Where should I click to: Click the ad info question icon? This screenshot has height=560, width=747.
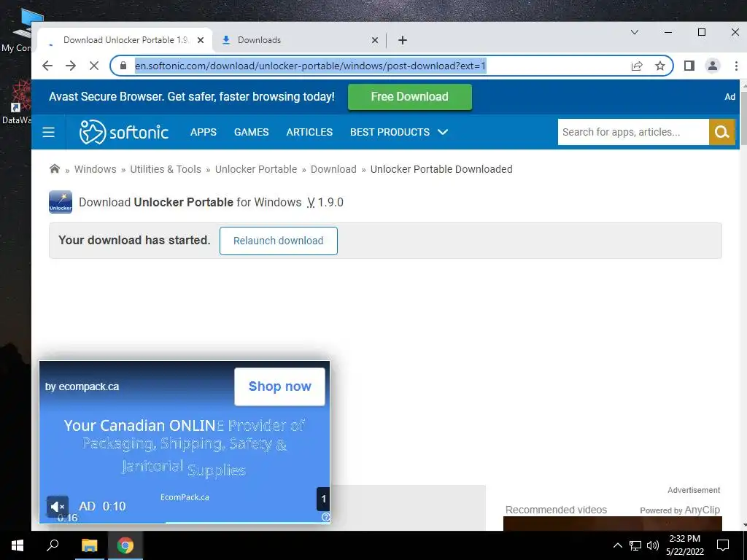(x=325, y=517)
